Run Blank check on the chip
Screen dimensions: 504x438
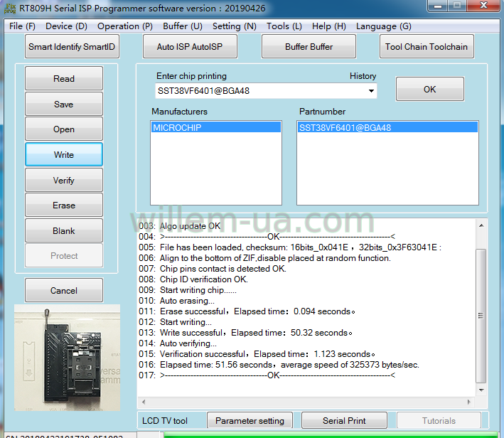coord(64,231)
